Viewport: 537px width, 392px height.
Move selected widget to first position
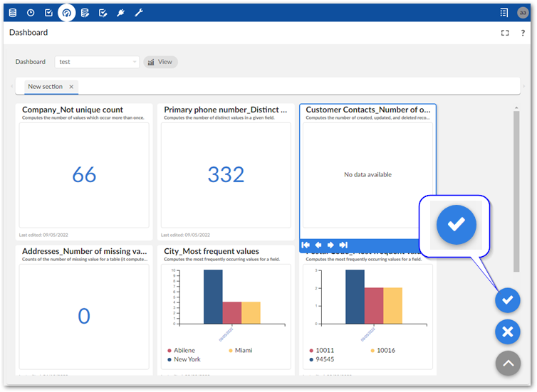click(306, 245)
